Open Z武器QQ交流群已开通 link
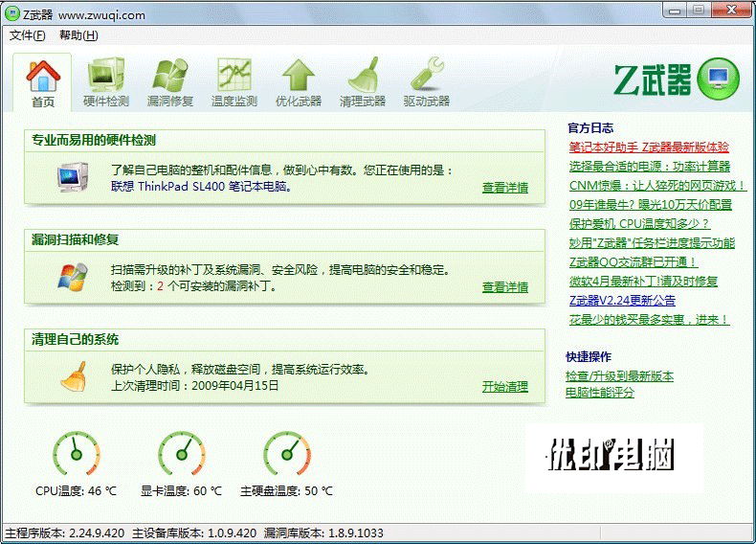756x544 pixels. [x=634, y=262]
